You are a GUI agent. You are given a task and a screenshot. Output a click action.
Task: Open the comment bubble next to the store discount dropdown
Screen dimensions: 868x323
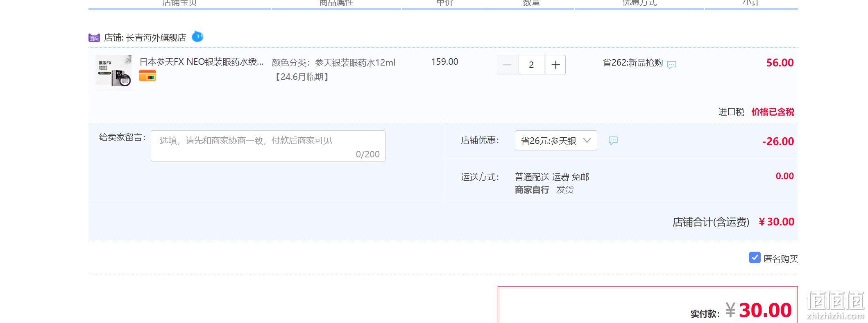tap(613, 141)
